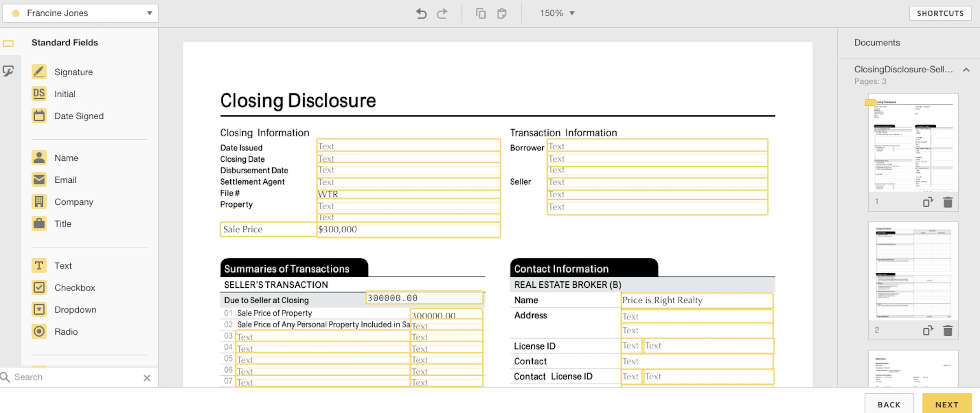Select the Date Signed field
The image size is (980, 413).
point(78,116)
